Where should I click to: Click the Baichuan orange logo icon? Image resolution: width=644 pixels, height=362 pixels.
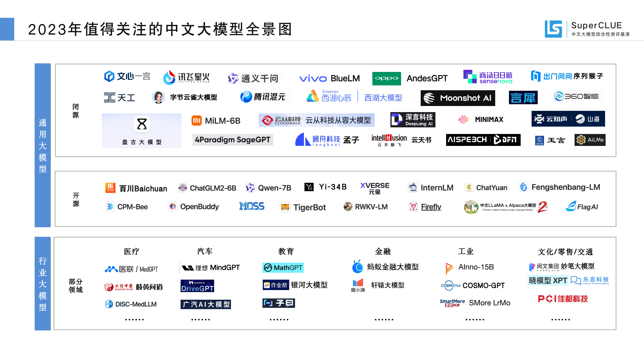pos(110,188)
